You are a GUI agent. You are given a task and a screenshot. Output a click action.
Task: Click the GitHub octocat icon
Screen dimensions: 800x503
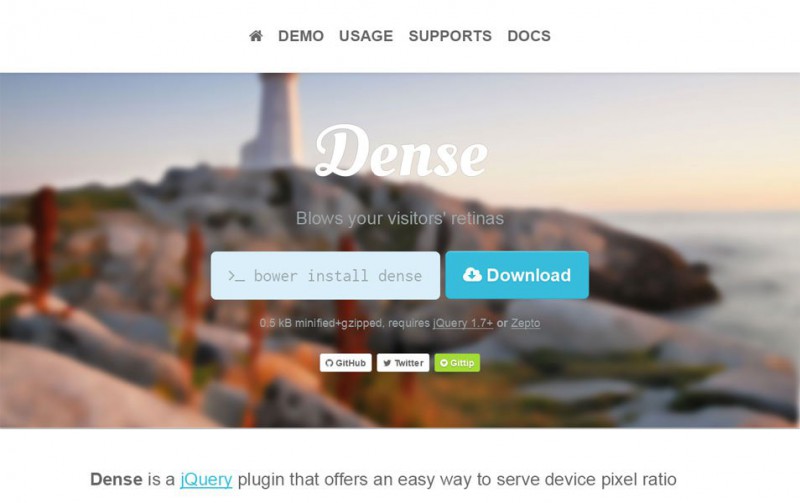pos(329,363)
